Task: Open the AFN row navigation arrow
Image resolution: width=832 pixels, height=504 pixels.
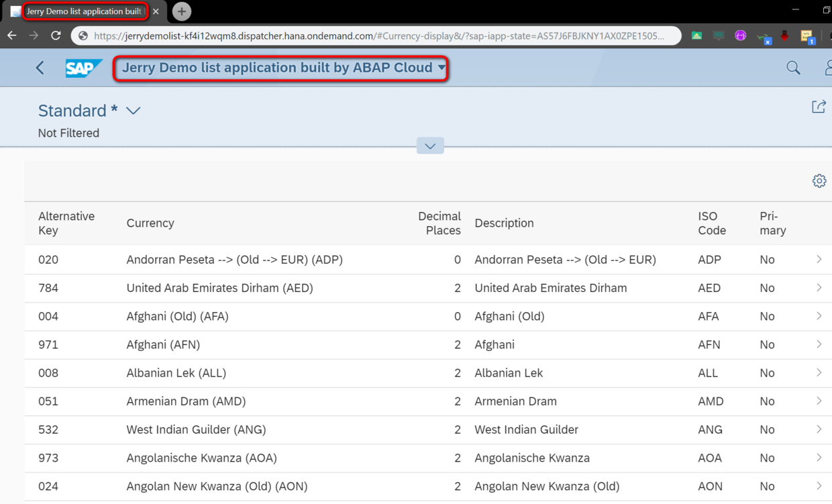Action: coord(819,344)
